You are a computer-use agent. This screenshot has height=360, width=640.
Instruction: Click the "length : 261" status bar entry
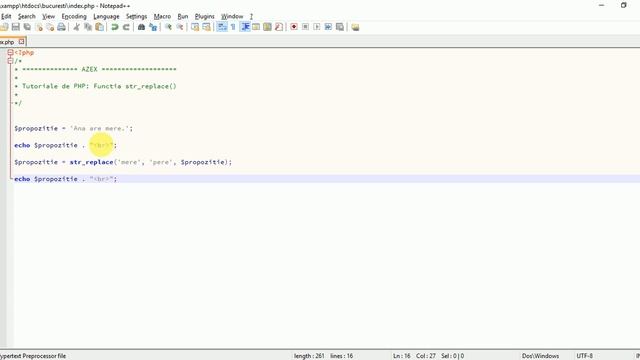pos(309,356)
